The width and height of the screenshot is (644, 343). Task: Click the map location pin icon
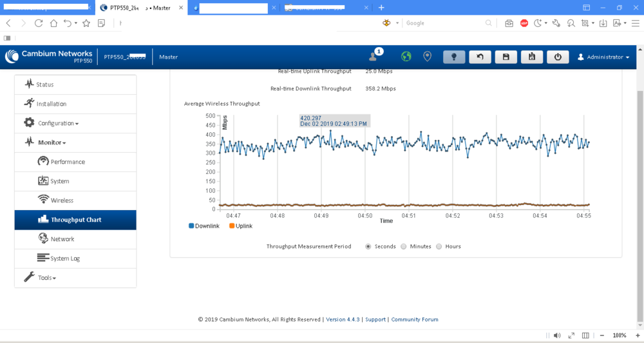click(x=427, y=57)
